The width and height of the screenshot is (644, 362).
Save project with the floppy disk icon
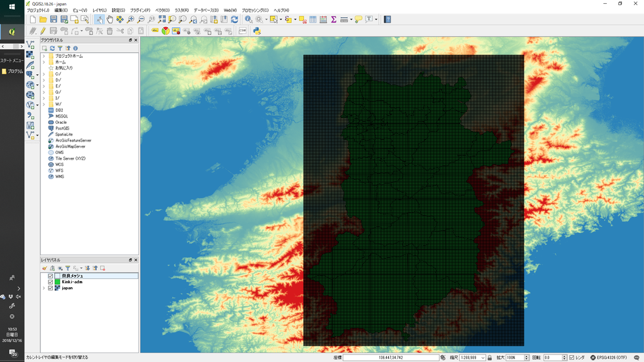pyautogui.click(x=53, y=19)
